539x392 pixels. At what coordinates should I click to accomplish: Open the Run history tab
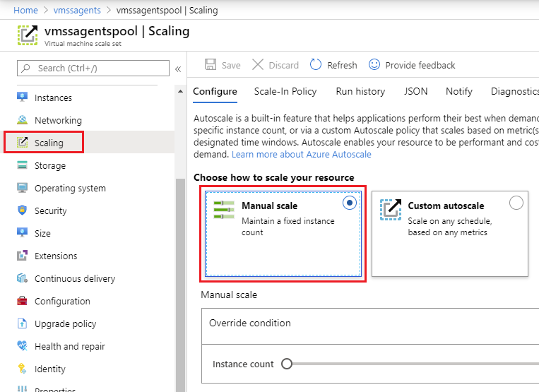360,91
